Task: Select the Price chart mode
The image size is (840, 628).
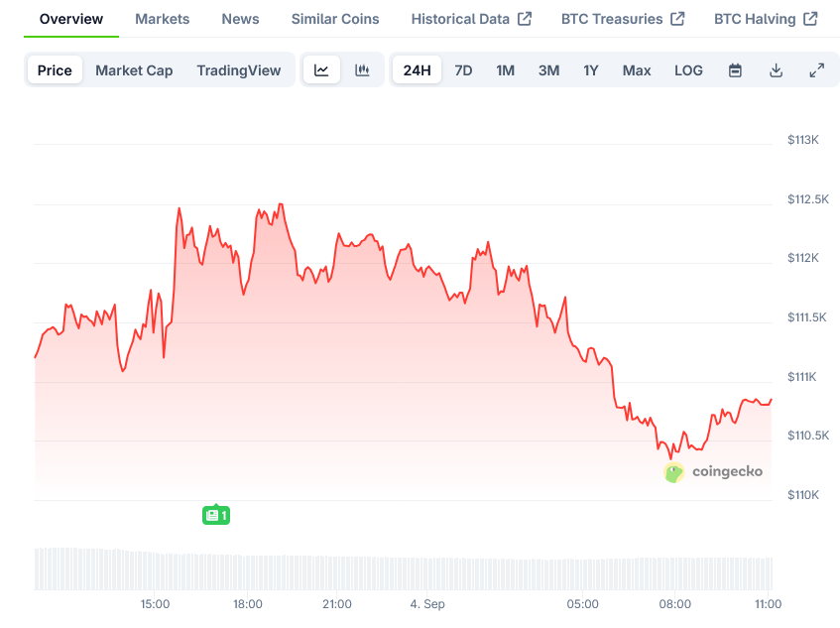Action: pyautogui.click(x=55, y=70)
